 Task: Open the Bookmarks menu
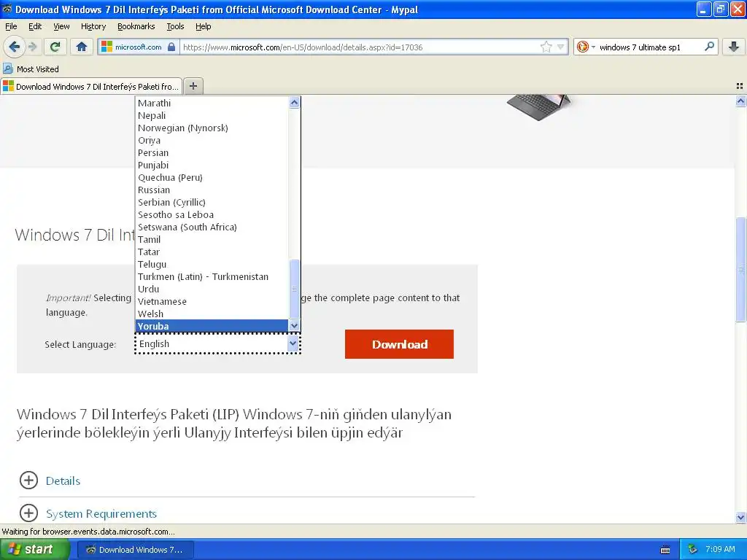[x=136, y=26]
